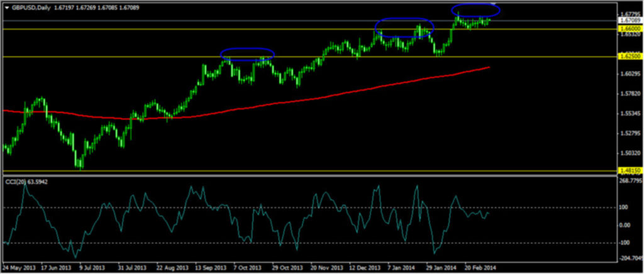The image size is (644, 274).
Task: Click the 268.7795 CCI scale value
Action: click(631, 180)
